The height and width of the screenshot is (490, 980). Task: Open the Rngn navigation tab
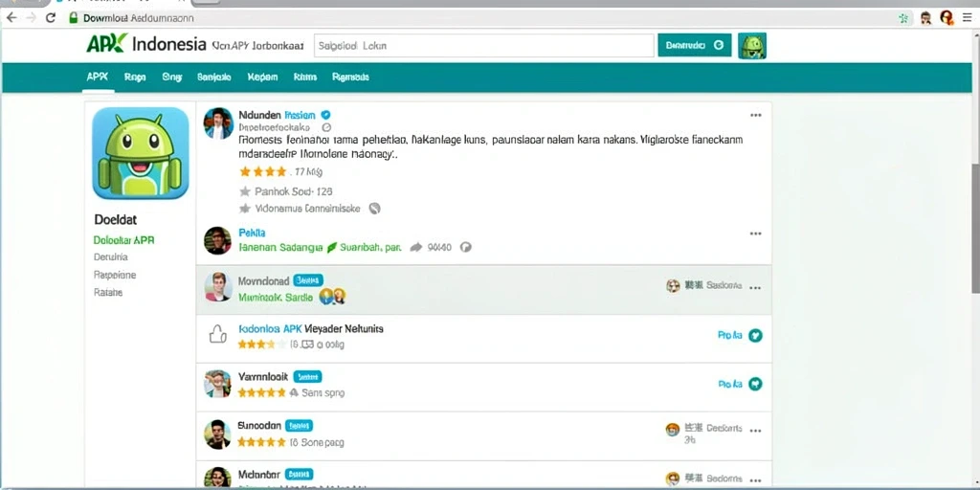pos(135,77)
